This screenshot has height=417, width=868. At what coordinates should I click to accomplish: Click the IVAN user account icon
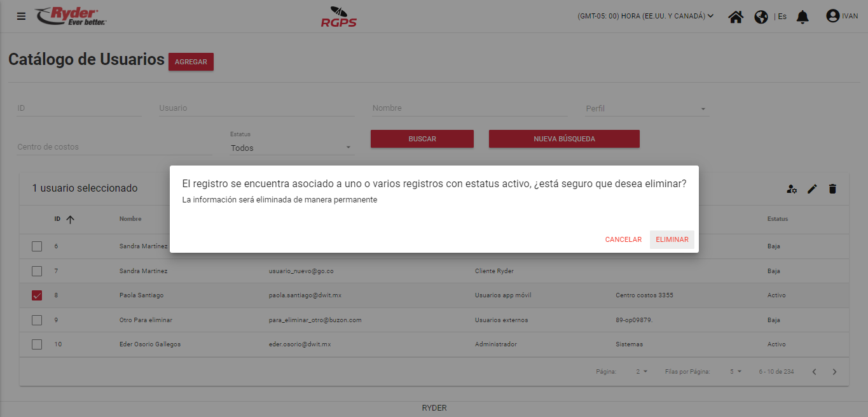[x=832, y=16]
